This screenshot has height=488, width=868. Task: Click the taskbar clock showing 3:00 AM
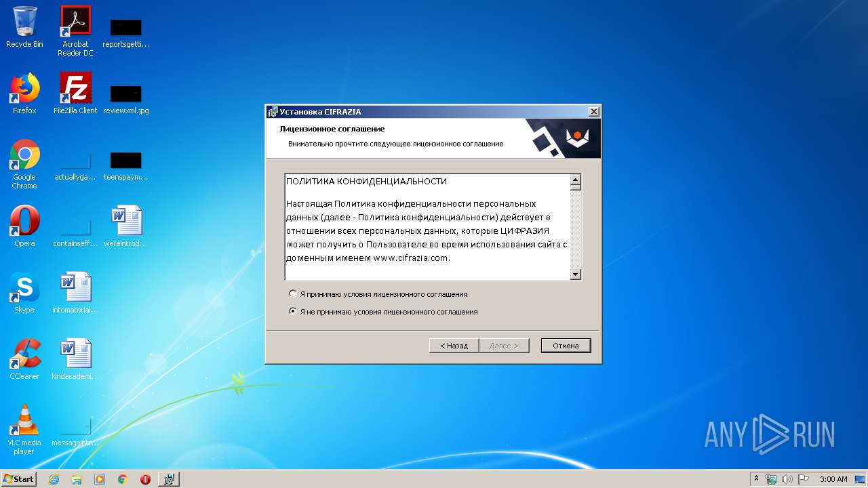click(833, 479)
